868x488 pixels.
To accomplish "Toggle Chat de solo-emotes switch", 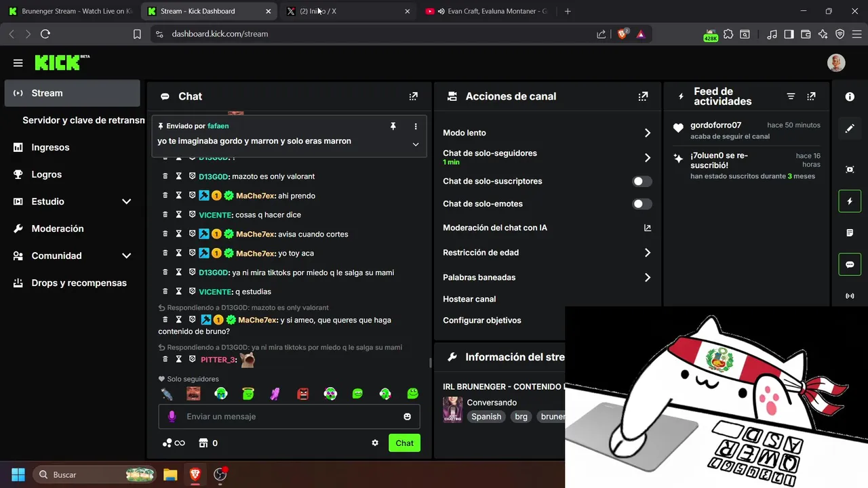I will [642, 203].
